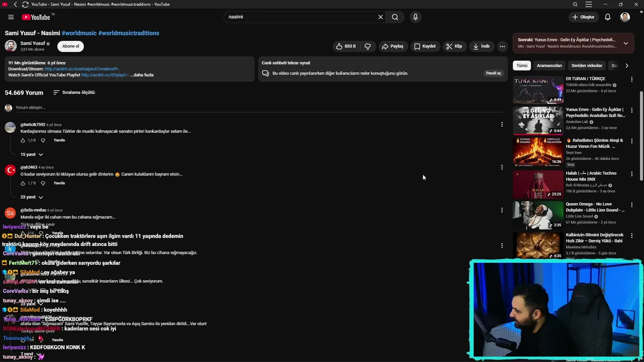Screen dimensions: 644x362
Task: Subscribe with the Abone ol button
Action: coord(70,46)
